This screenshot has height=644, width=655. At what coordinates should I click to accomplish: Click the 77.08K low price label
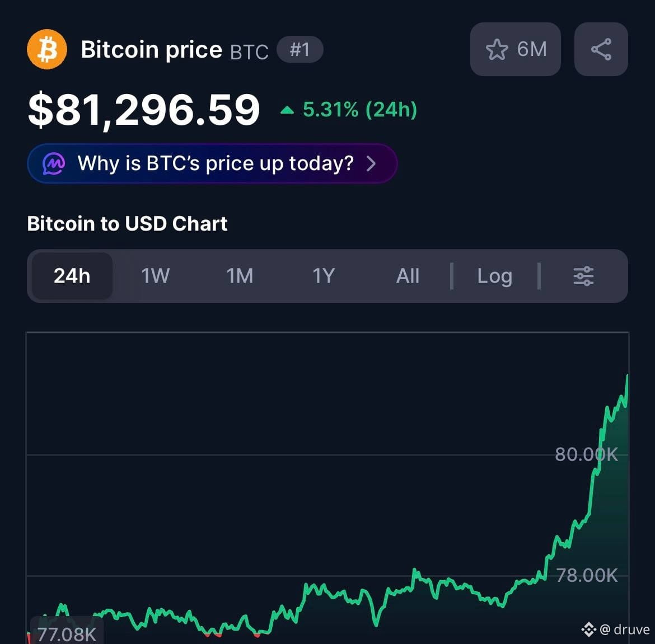pos(67,634)
